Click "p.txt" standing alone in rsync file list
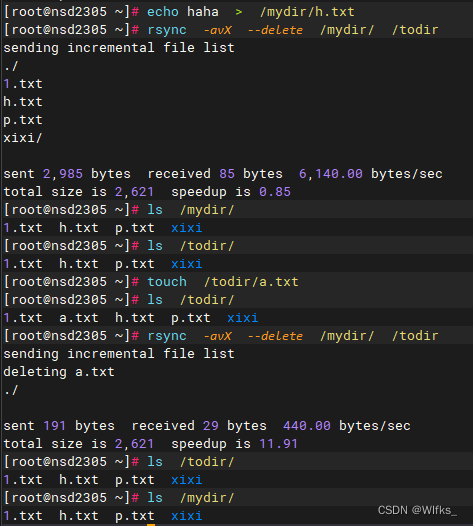Viewport: 473px width, 526px height. 23,120
